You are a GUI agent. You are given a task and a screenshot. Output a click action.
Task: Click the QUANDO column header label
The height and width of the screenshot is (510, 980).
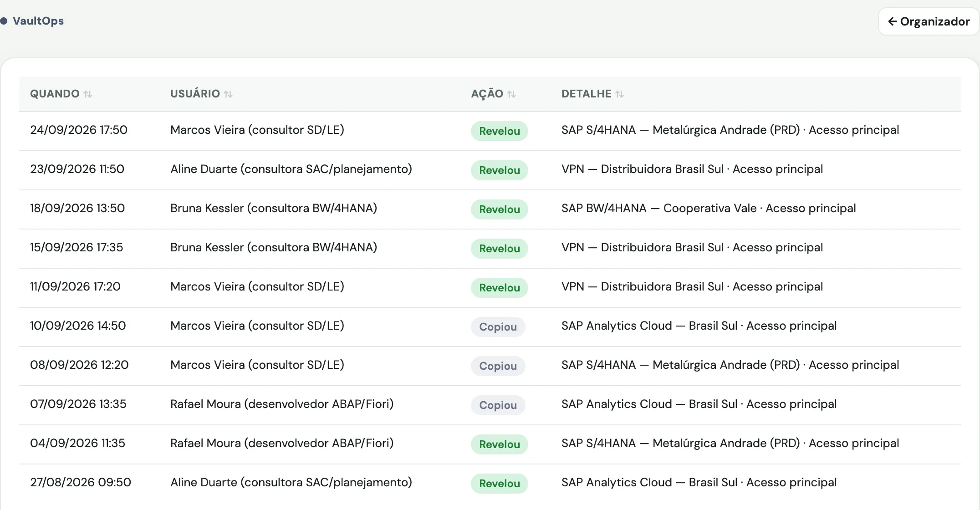pyautogui.click(x=55, y=94)
